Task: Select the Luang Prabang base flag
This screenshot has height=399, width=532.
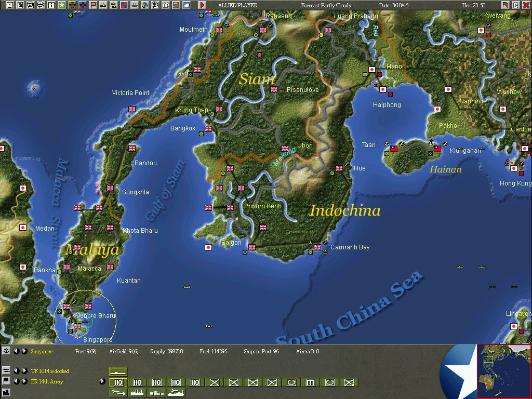Action: [x=328, y=30]
